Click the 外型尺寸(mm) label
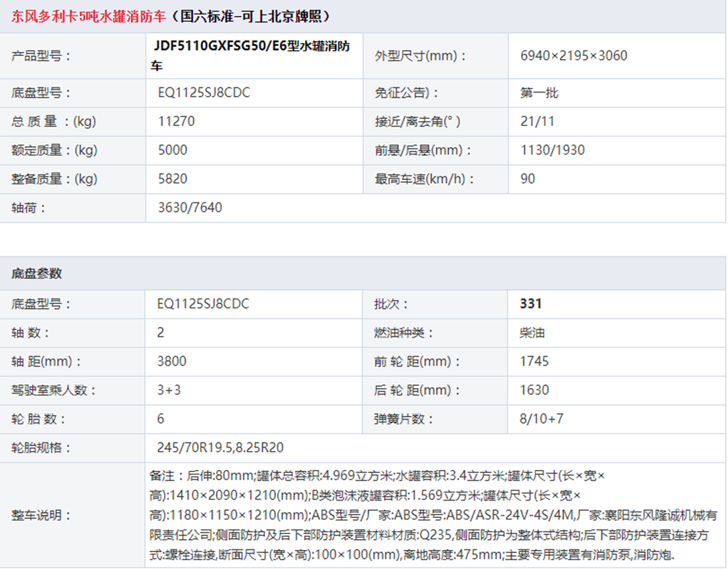 click(420, 56)
